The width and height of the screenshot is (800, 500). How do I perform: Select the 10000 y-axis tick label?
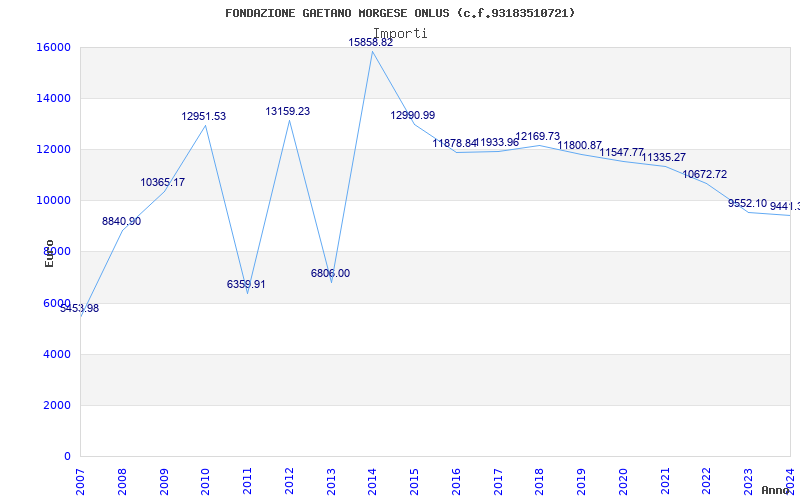[53, 201]
